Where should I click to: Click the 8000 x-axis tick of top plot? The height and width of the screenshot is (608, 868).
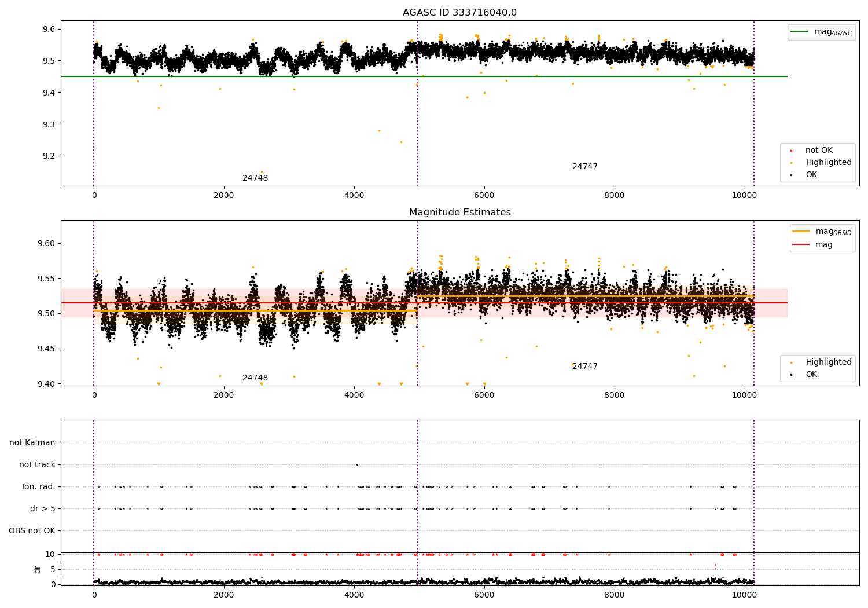point(615,196)
